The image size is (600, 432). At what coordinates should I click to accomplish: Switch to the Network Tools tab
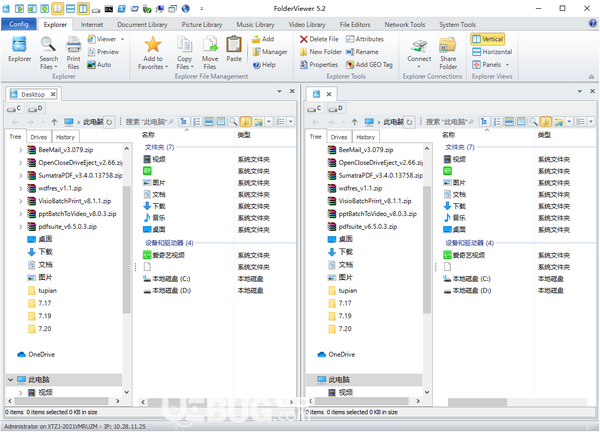(x=405, y=24)
